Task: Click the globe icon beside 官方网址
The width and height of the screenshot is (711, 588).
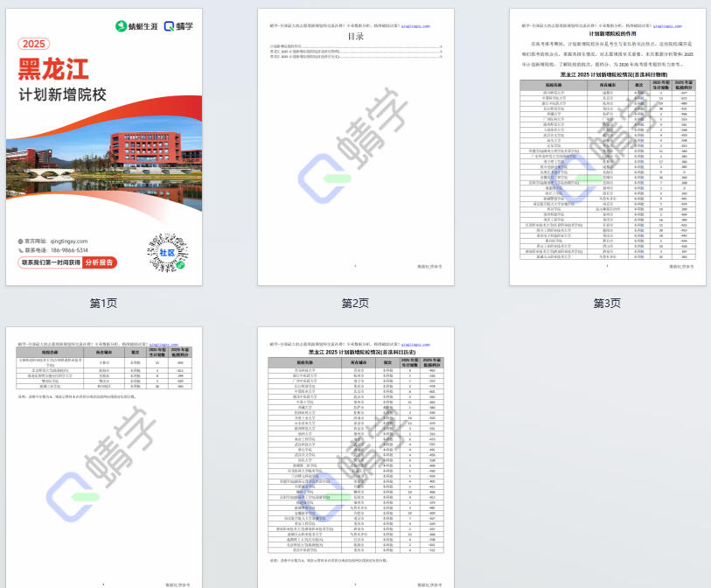Action: click(19, 241)
